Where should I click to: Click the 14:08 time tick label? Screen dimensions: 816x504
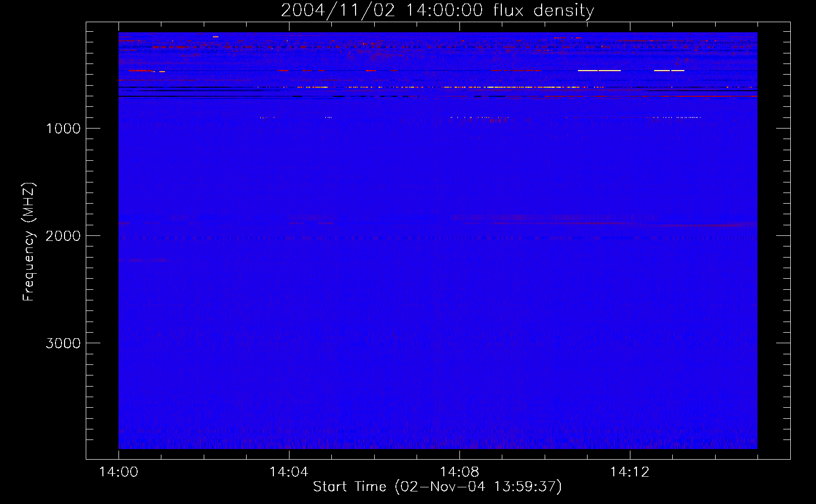tap(459, 472)
